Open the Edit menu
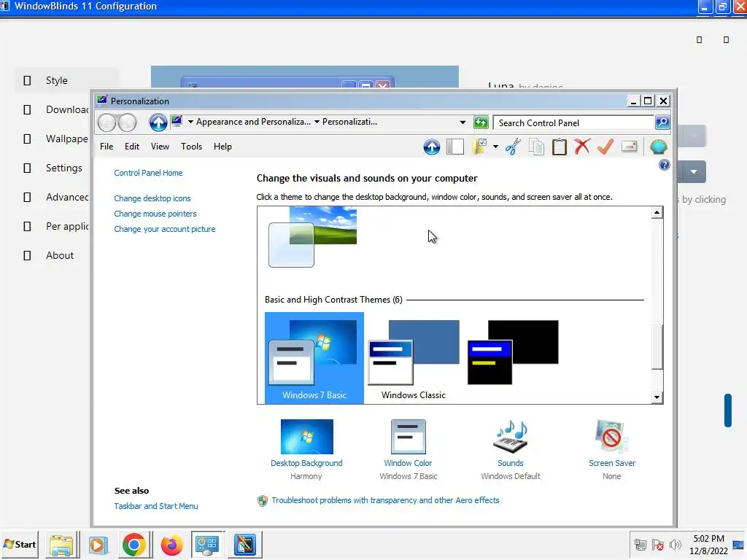Image resolution: width=747 pixels, height=560 pixels. pyautogui.click(x=132, y=146)
